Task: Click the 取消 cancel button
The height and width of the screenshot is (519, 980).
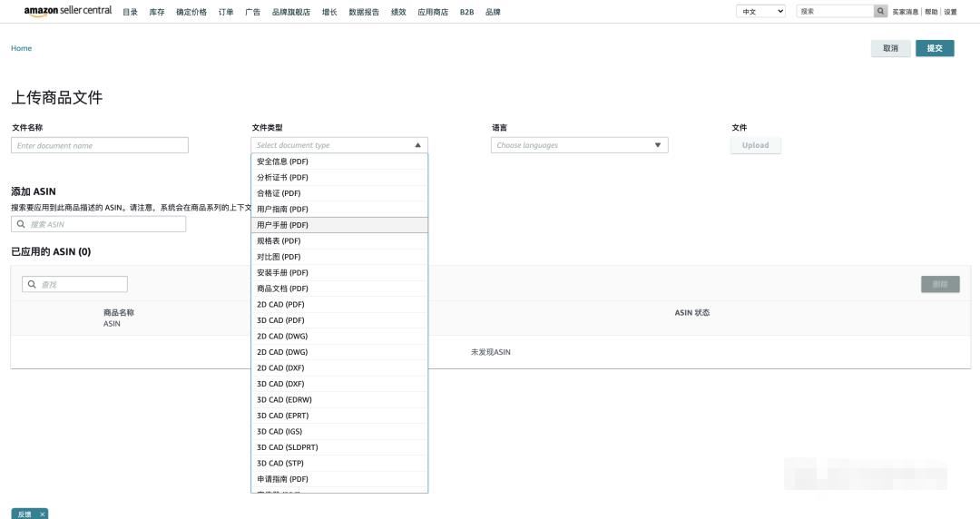Action: pyautogui.click(x=890, y=48)
